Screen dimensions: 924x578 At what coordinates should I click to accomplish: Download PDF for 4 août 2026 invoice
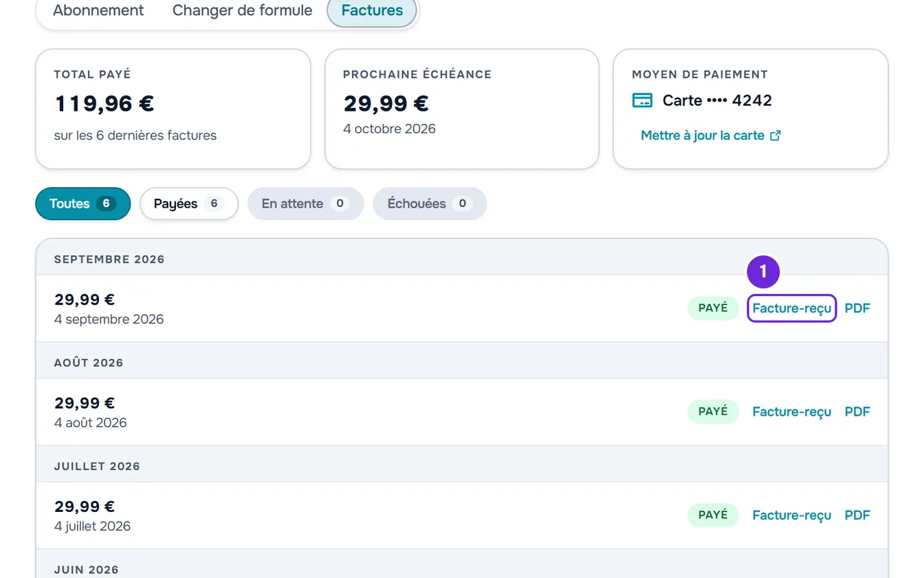coord(857,411)
